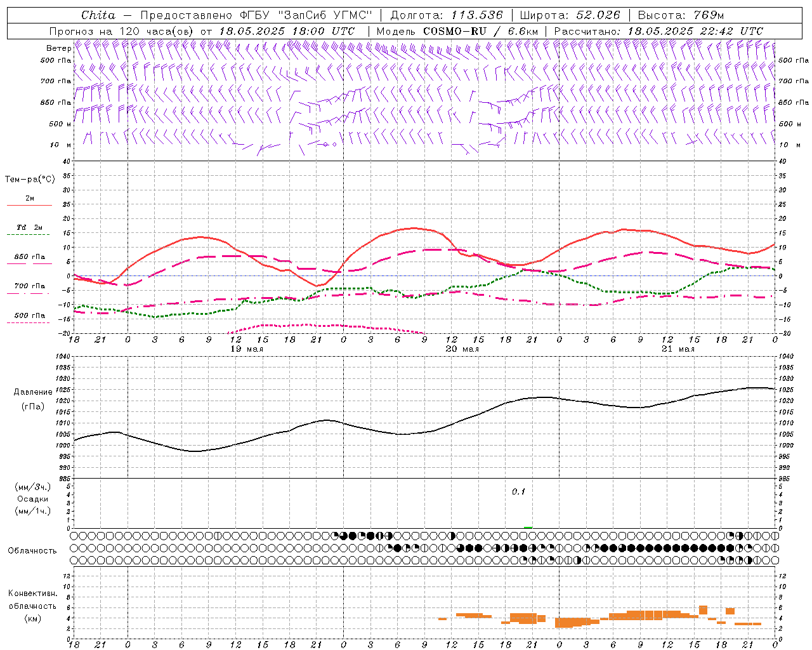
Task: Click the 700 гПа temperature legend entry
Action: (29, 286)
